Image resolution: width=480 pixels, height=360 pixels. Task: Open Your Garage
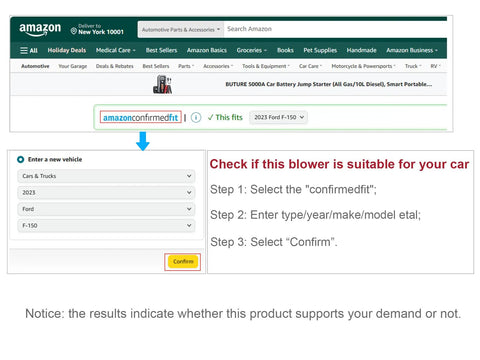pyautogui.click(x=73, y=66)
